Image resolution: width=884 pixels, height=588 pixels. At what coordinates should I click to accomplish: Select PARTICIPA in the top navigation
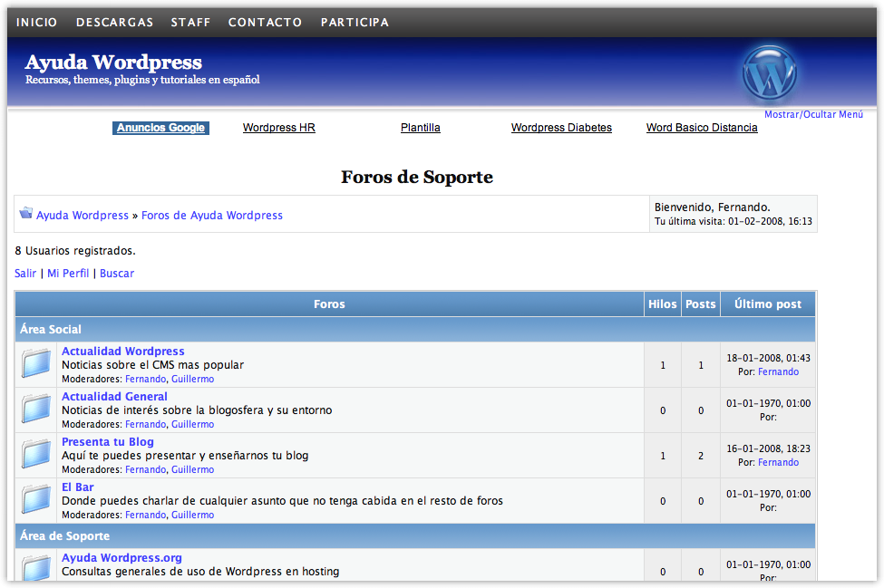355,23
